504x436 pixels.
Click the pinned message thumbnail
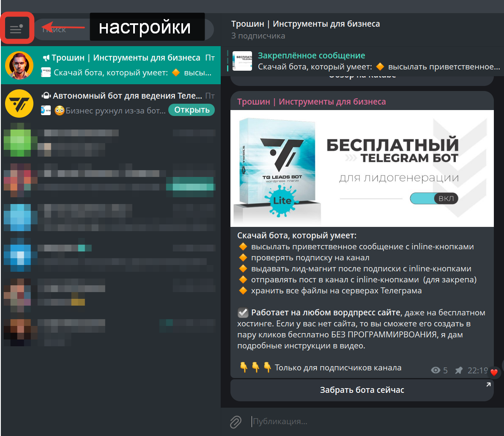(x=242, y=61)
